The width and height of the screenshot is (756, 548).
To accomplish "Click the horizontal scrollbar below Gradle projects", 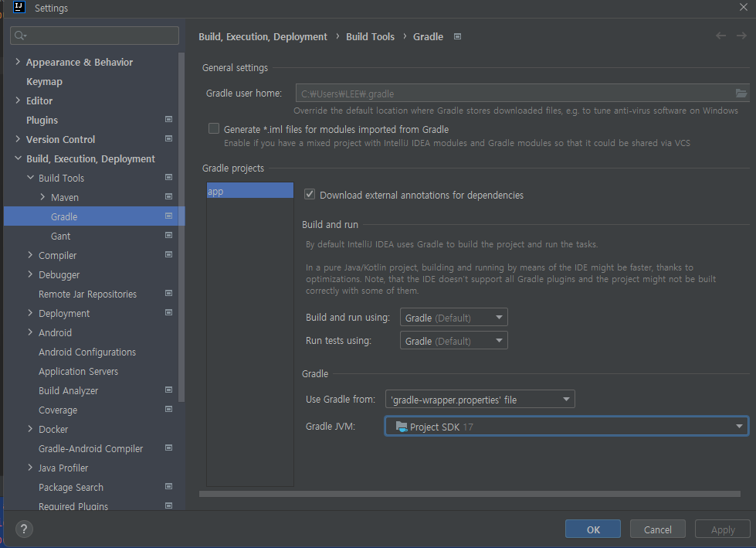I will click(x=470, y=493).
